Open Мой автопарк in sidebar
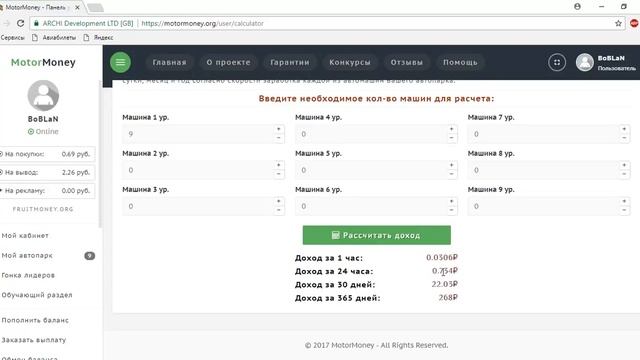Image resolution: width=640 pixels, height=360 pixels. [x=27, y=256]
